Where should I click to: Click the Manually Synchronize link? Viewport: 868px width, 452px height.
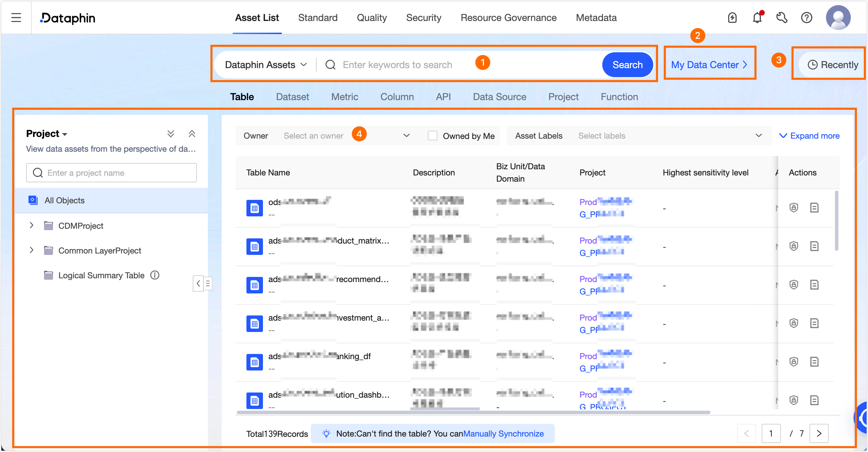[x=504, y=433]
